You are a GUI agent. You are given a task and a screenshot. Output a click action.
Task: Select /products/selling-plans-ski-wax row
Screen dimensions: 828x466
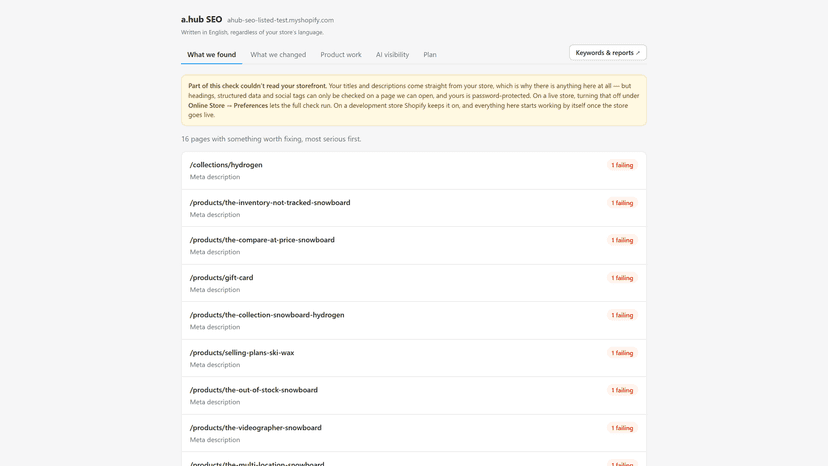[413, 358]
